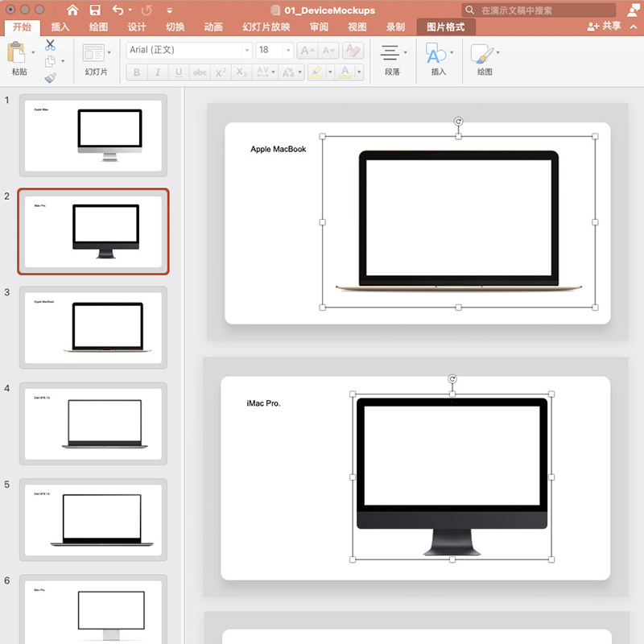The image size is (644, 644).
Task: Open the font size 18 dropdown
Action: click(x=288, y=51)
